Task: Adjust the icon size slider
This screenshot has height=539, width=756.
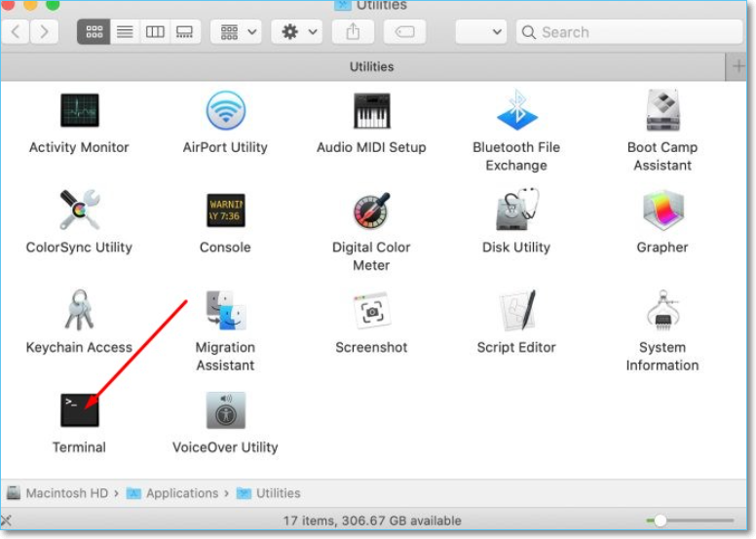Action: click(x=660, y=521)
